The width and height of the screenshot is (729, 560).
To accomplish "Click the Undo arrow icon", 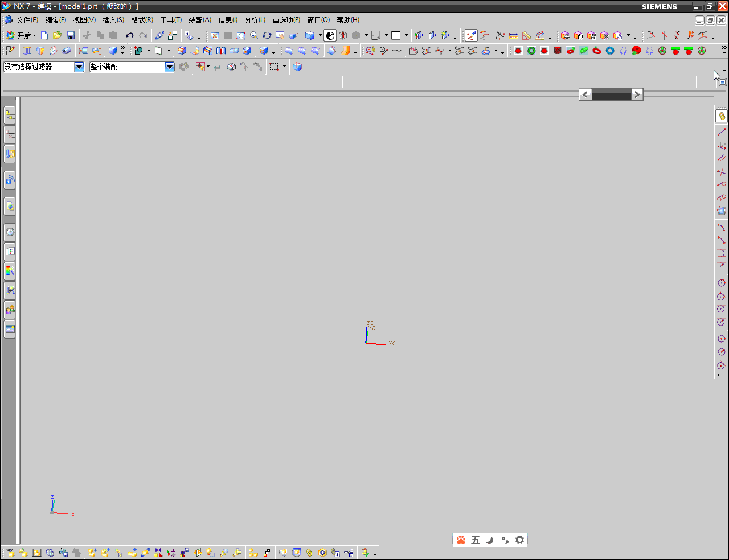I will [129, 35].
